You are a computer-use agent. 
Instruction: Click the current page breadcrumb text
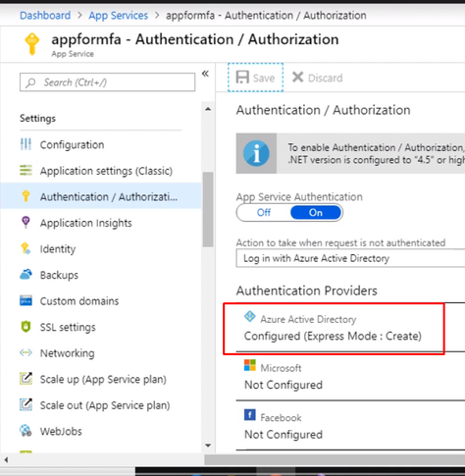[266, 16]
